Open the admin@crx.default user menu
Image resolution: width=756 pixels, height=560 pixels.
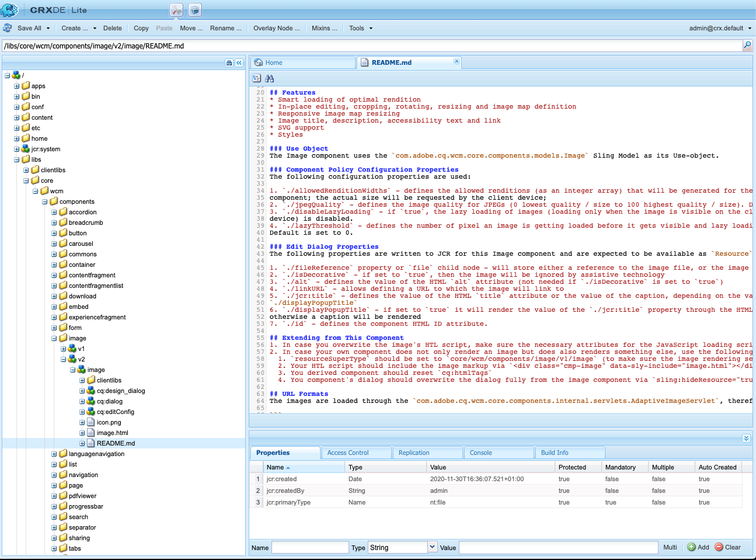pyautogui.click(x=720, y=28)
